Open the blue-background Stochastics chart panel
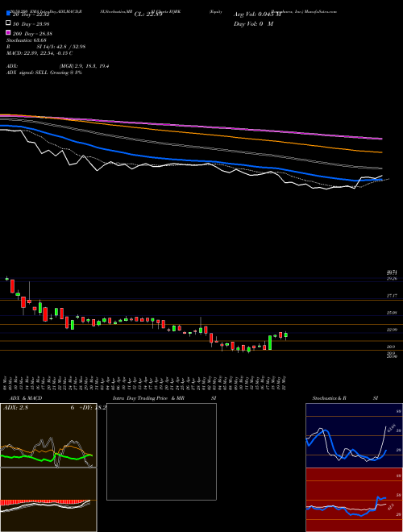 [x=354, y=435]
